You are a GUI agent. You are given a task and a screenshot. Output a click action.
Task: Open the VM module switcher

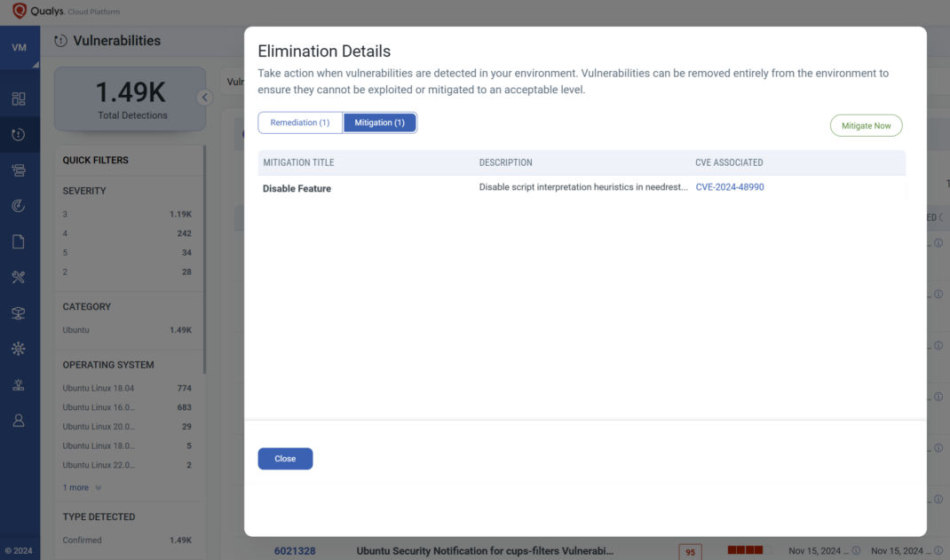pos(20,47)
